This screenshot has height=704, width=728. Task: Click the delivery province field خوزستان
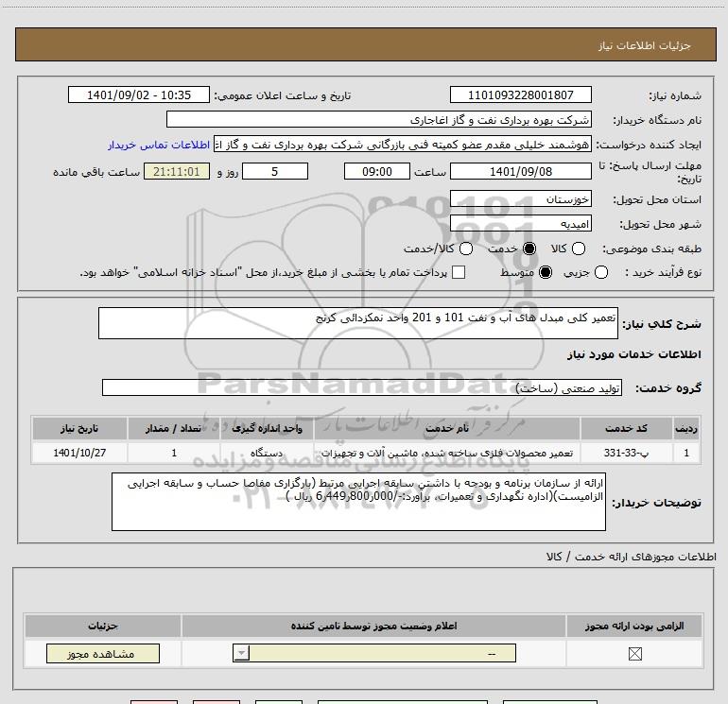coord(520,199)
